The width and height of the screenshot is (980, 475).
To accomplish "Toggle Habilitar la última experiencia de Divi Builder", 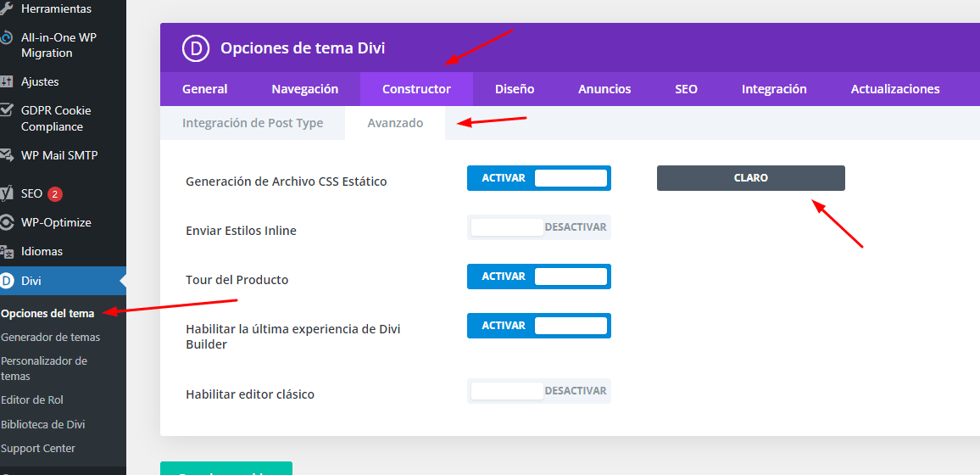I will pos(539,326).
